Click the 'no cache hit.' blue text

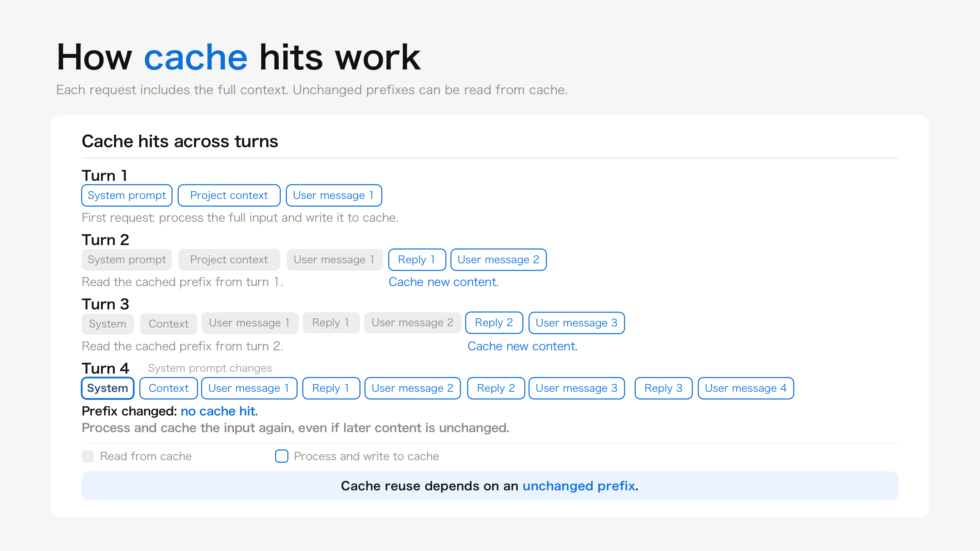point(219,411)
